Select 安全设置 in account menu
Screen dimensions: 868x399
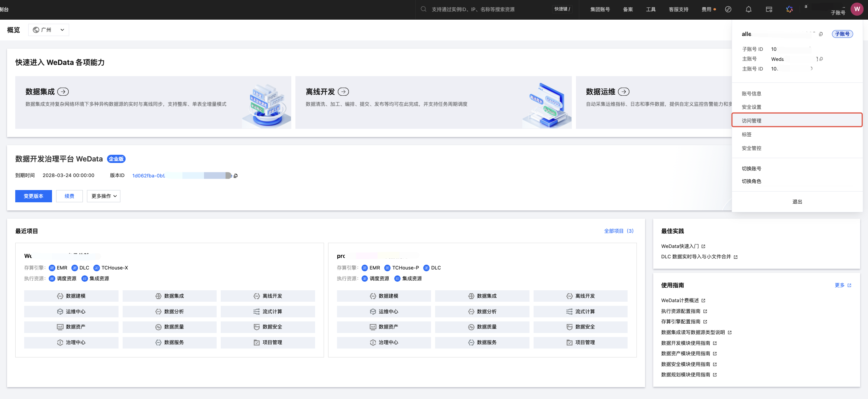[x=751, y=107]
